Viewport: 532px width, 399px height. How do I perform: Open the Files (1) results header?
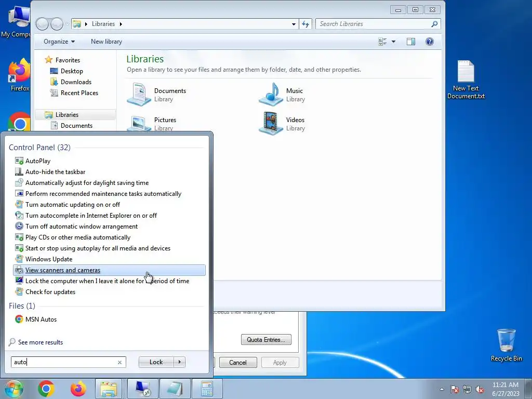point(22,305)
